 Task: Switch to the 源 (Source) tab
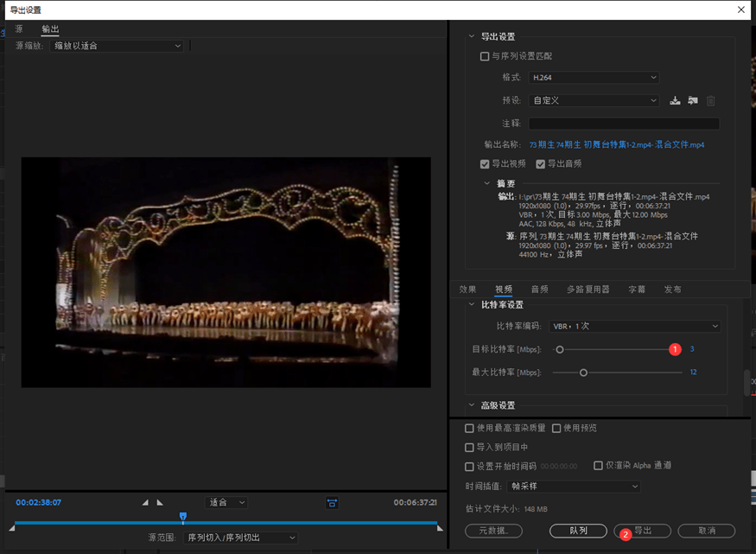click(19, 29)
